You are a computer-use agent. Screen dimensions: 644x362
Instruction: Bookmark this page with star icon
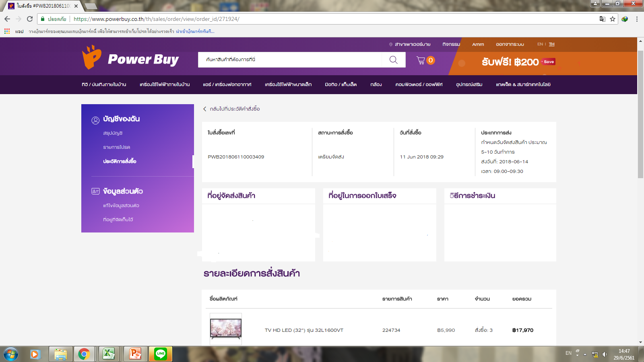(613, 19)
